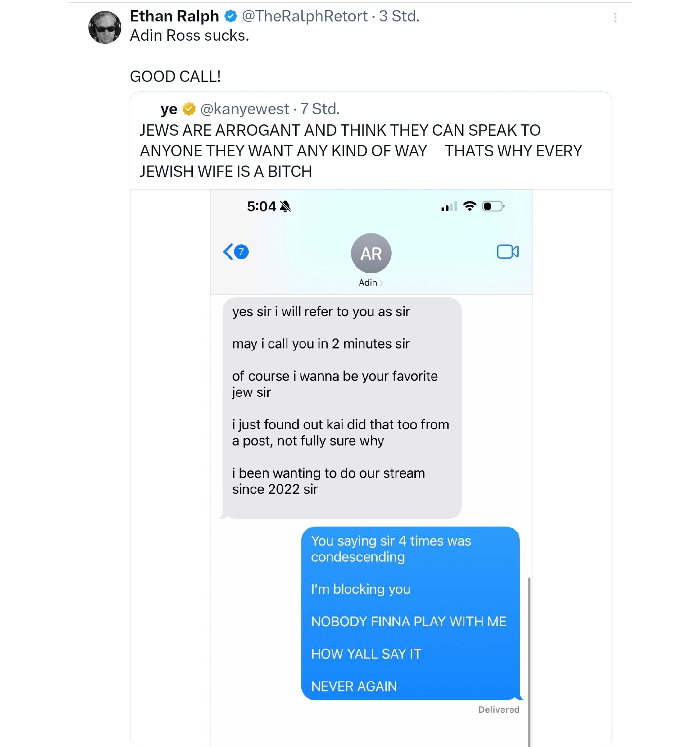Click the grey scrollbar beside the blue message
The height and width of the screenshot is (747, 700).
pyautogui.click(x=529, y=662)
